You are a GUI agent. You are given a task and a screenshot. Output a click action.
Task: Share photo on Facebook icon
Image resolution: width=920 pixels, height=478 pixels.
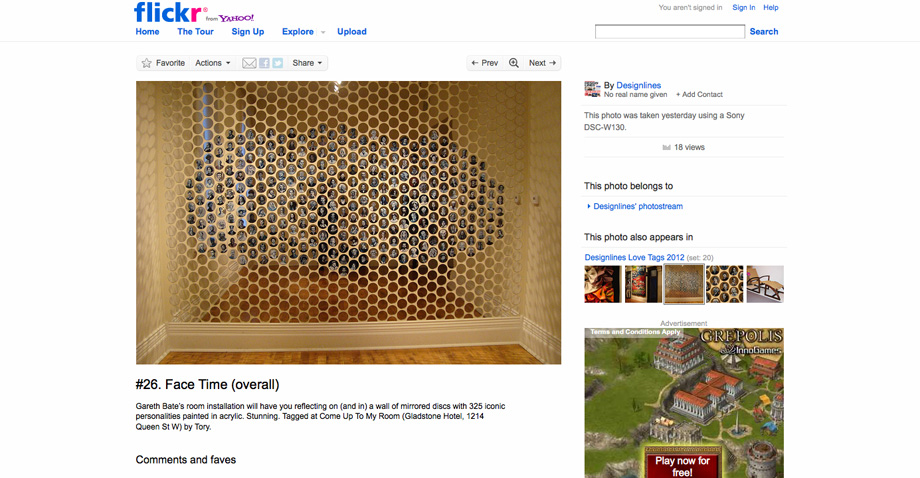click(x=264, y=63)
